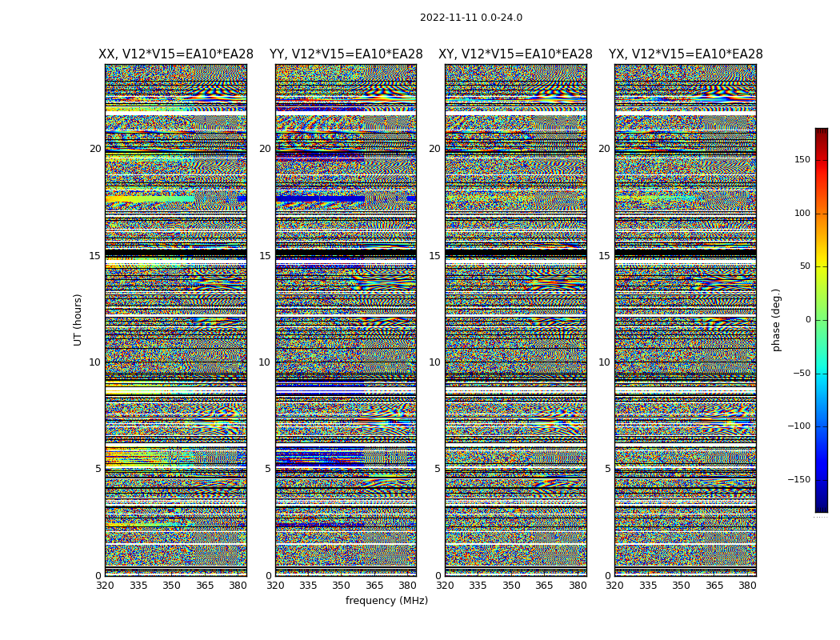
Task: Click the colorbar tick value −150
Action: point(799,479)
